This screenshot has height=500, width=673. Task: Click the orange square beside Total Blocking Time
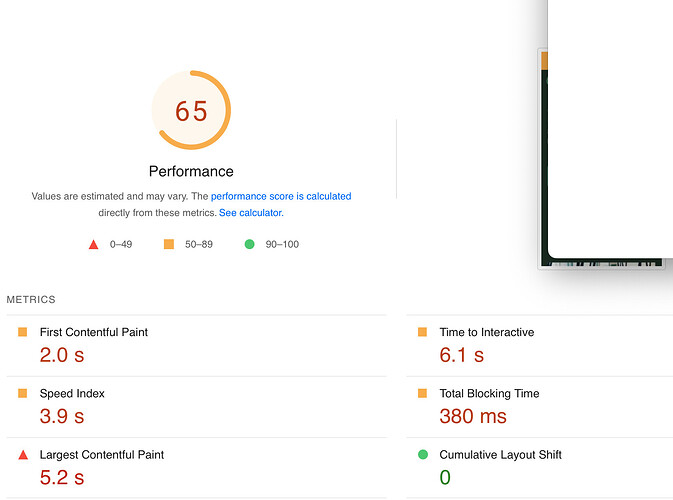pos(422,393)
